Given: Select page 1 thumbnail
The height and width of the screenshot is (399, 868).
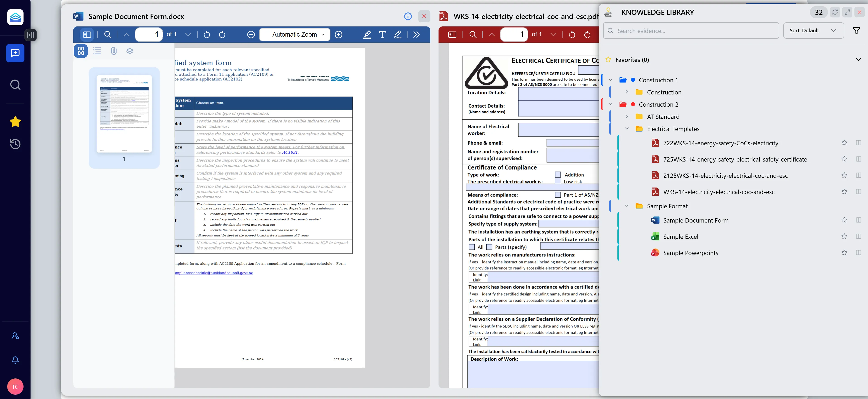Looking at the screenshot, I should [x=124, y=114].
